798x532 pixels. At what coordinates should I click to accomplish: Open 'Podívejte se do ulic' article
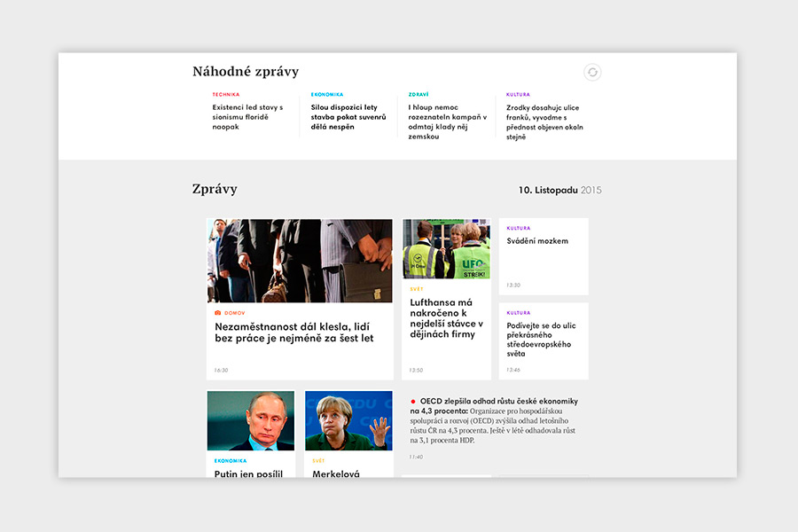tap(539, 339)
